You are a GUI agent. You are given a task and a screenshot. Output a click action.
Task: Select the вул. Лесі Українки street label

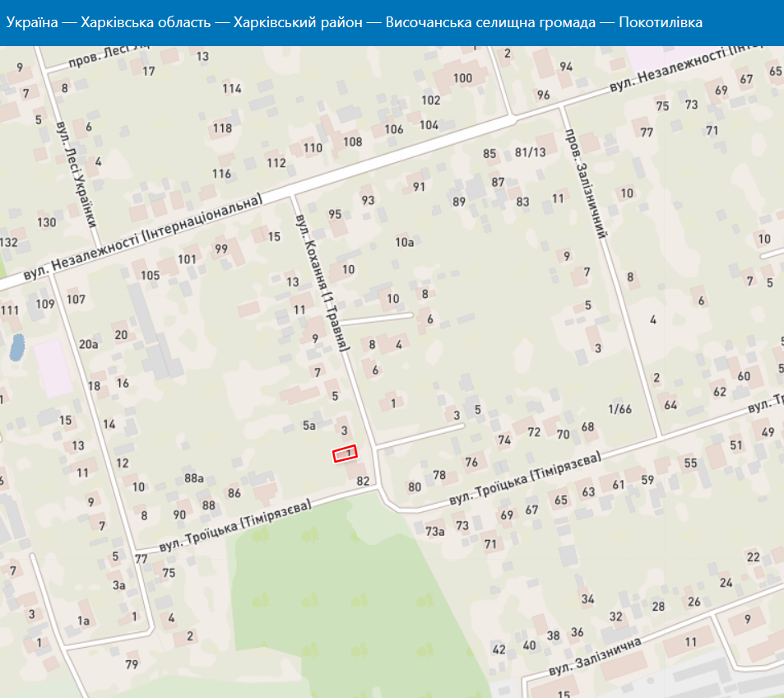point(77,175)
